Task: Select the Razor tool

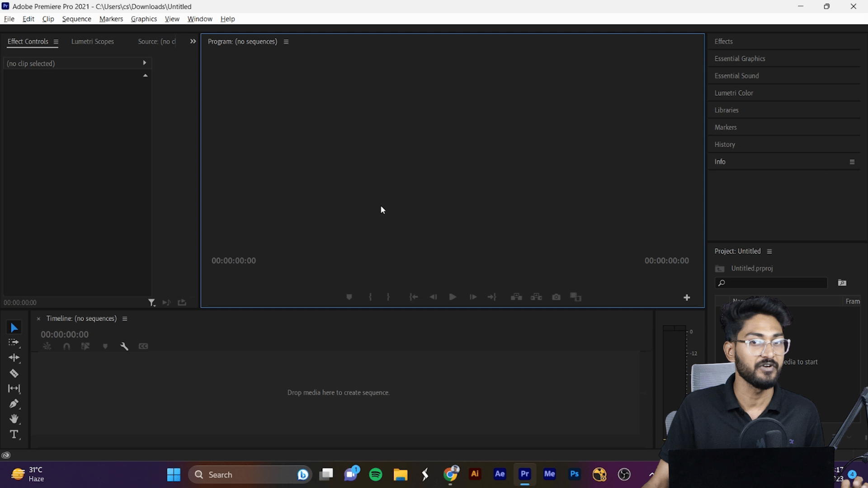Action: click(14, 373)
